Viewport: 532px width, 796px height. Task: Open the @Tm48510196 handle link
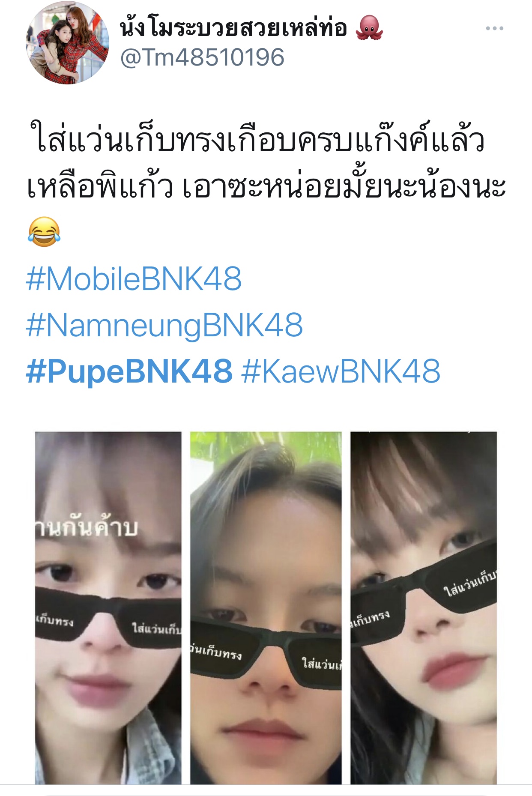202,57
